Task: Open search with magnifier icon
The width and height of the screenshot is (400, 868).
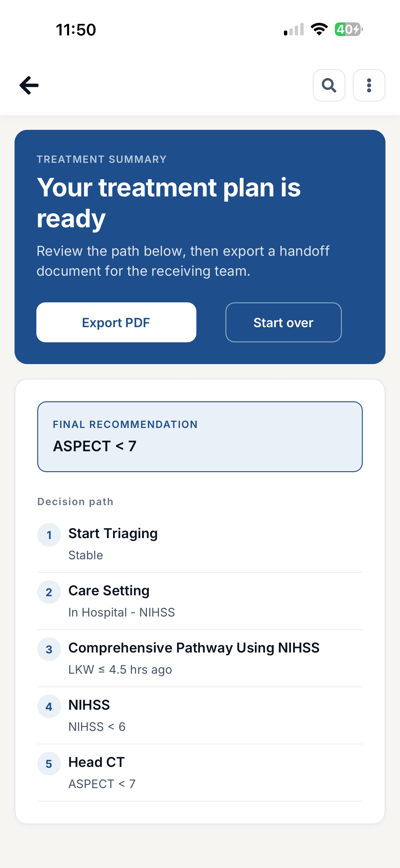Action: [x=329, y=85]
